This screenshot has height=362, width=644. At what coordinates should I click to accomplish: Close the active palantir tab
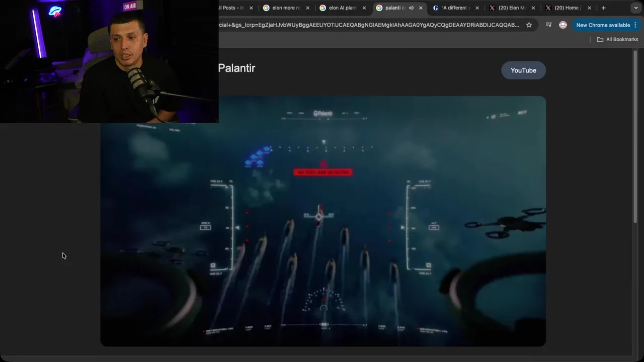point(421,8)
